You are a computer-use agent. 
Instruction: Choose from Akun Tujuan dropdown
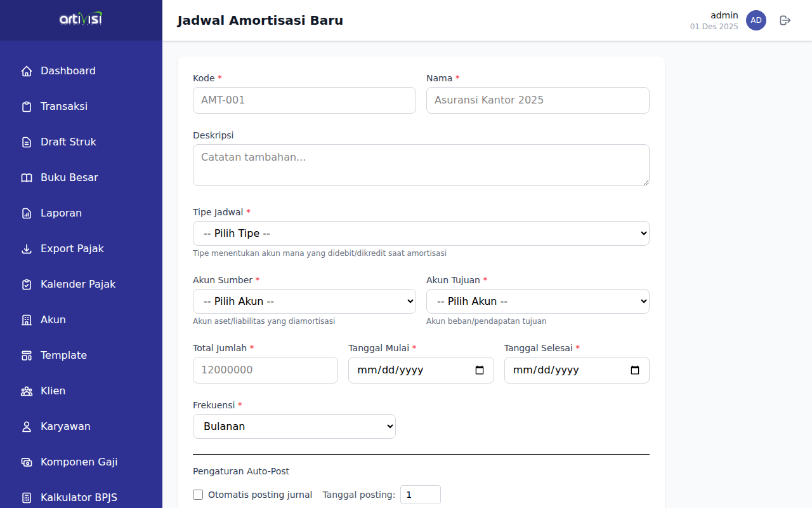[x=537, y=301]
